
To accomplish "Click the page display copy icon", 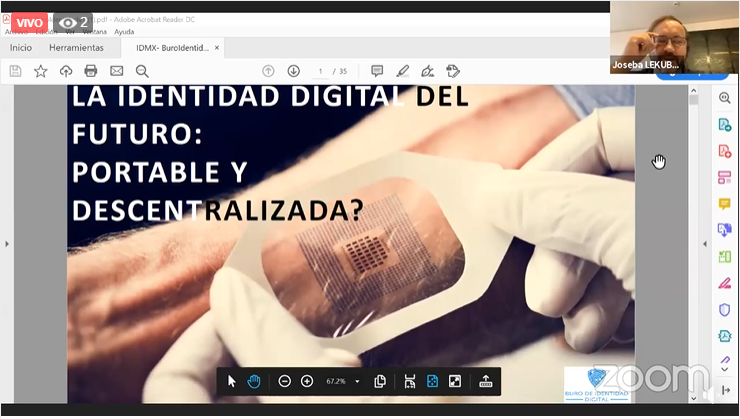I will point(380,381).
